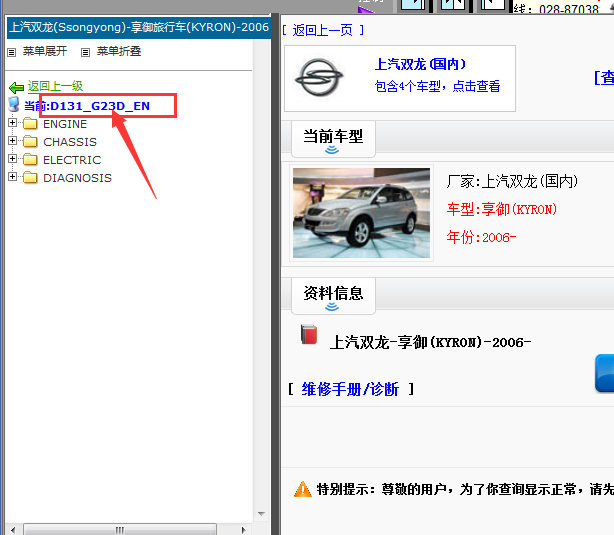Open the ELECTRIC folder label
Screen dimensions: 614x535
click(x=72, y=160)
